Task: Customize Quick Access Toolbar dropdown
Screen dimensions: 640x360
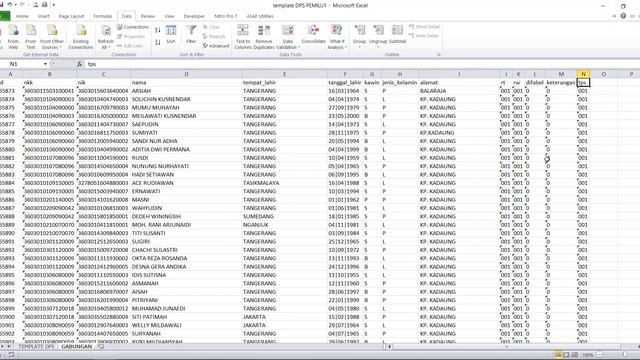Action: coord(53,5)
